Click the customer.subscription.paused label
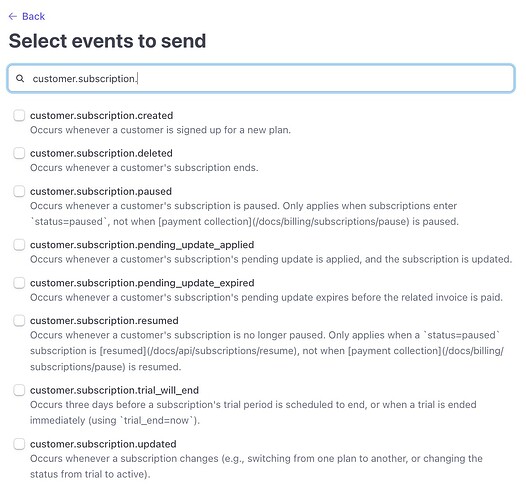This screenshot has width=526, height=500. [101, 191]
